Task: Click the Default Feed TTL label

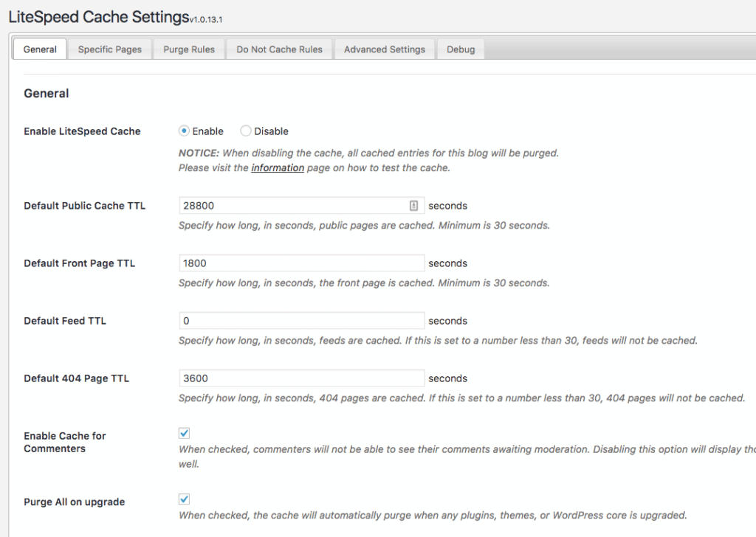Action: pos(65,321)
